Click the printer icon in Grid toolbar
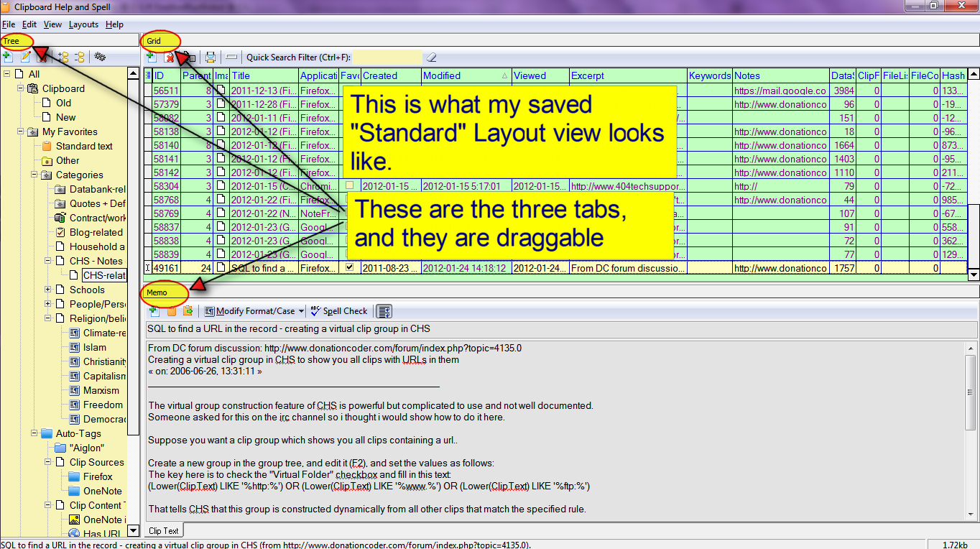 click(211, 57)
